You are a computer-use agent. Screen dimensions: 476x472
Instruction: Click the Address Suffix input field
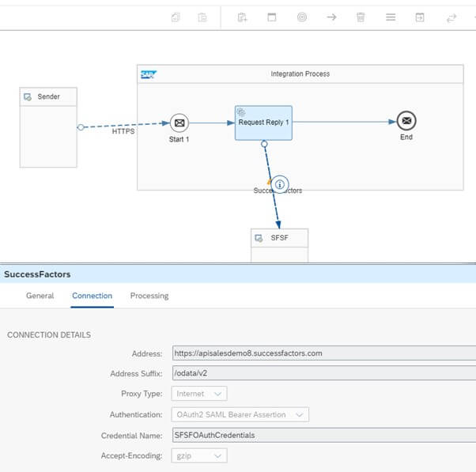tap(324, 373)
